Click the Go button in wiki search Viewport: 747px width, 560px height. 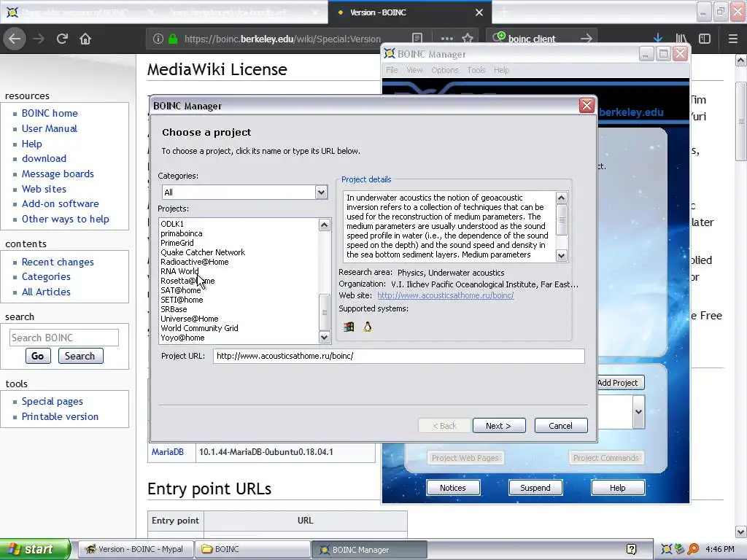coord(38,356)
